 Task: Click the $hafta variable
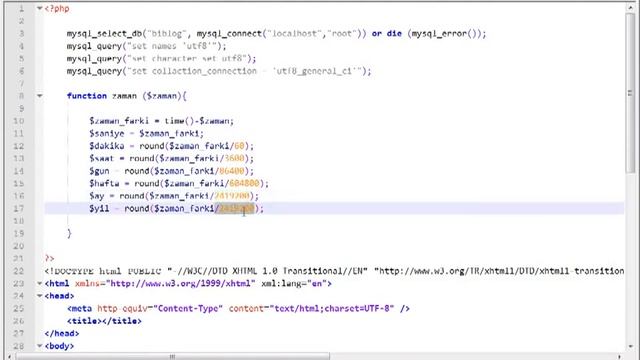[104, 183]
